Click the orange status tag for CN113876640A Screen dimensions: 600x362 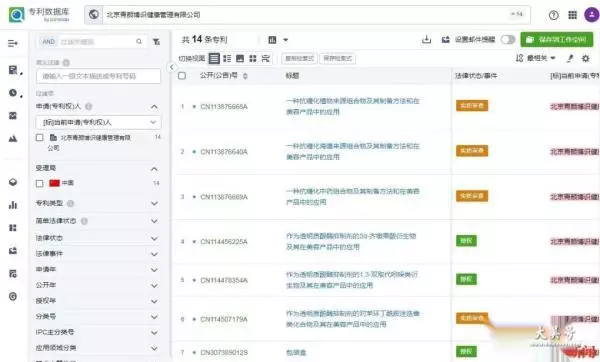click(x=472, y=151)
